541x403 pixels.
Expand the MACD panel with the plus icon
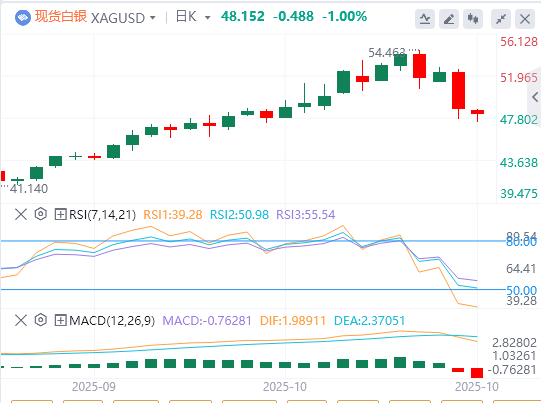pyautogui.click(x=60, y=321)
